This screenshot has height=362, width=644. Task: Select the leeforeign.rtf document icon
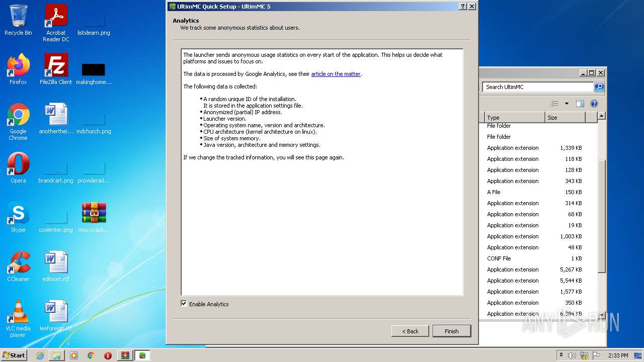pos(56,315)
